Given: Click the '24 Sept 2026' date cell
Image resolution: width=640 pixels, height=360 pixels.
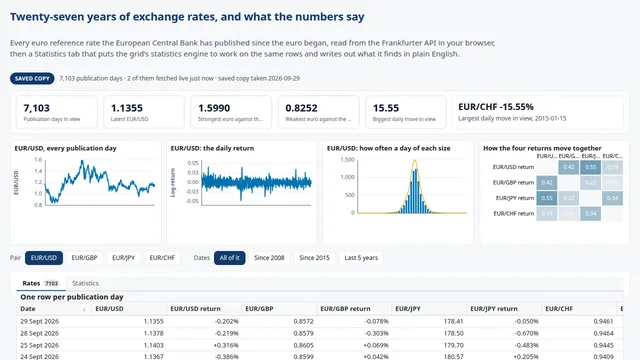Looking at the screenshot, I should click(x=54, y=356).
